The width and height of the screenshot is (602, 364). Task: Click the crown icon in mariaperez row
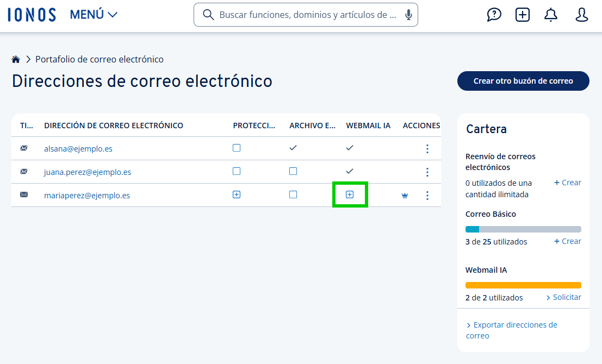point(405,196)
